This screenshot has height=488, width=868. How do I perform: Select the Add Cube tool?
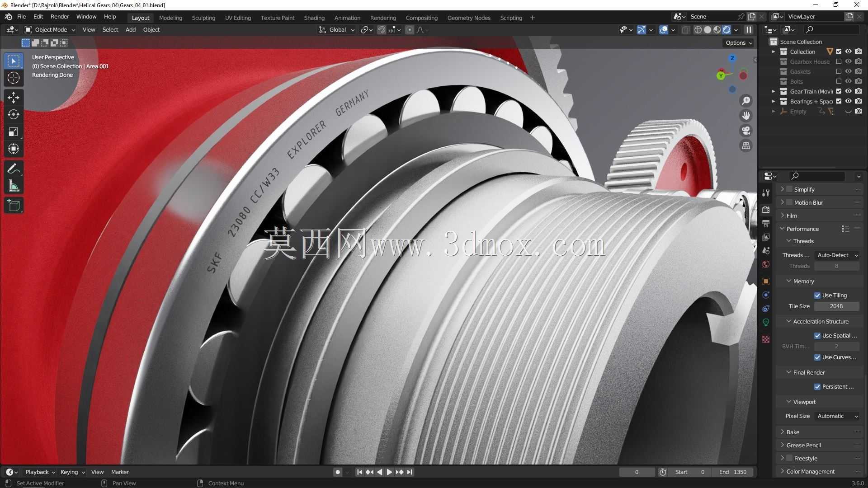tap(14, 206)
